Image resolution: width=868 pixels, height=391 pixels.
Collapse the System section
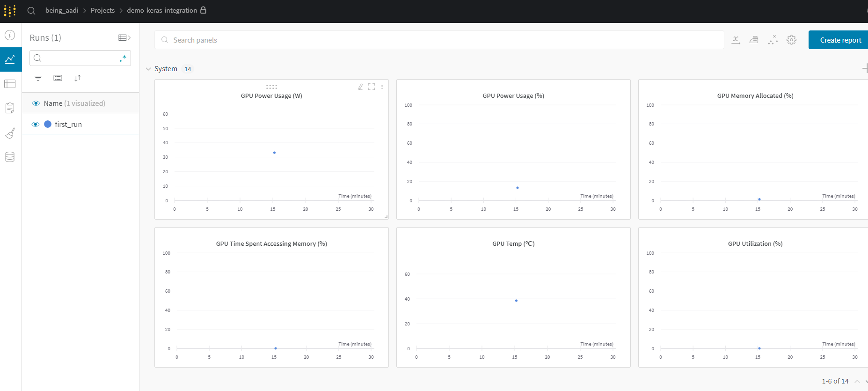[x=148, y=69]
